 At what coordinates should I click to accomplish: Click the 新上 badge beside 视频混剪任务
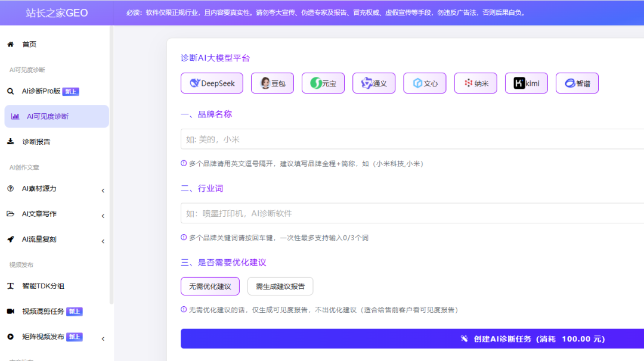tap(75, 312)
